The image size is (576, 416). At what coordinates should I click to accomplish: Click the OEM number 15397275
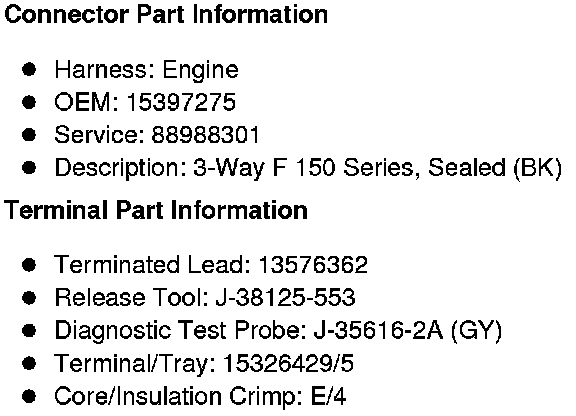[181, 102]
